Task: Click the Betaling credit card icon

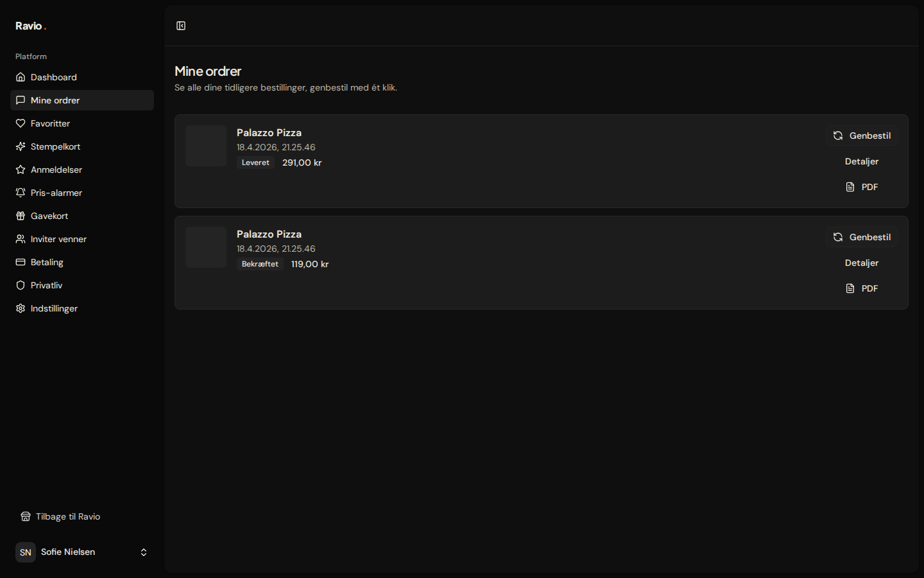Action: (x=21, y=262)
